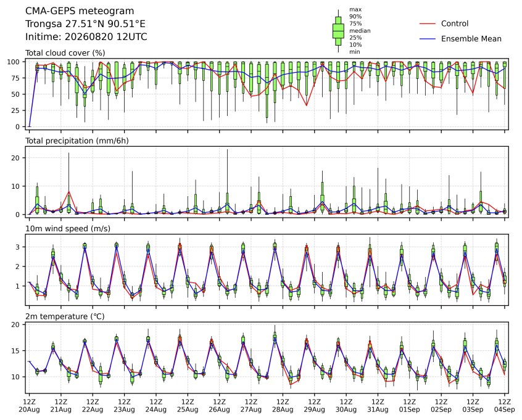Viewport: 522px width, 420px height.
Task: Click the 12Z 04Sep time axis label
Action: click(505, 406)
